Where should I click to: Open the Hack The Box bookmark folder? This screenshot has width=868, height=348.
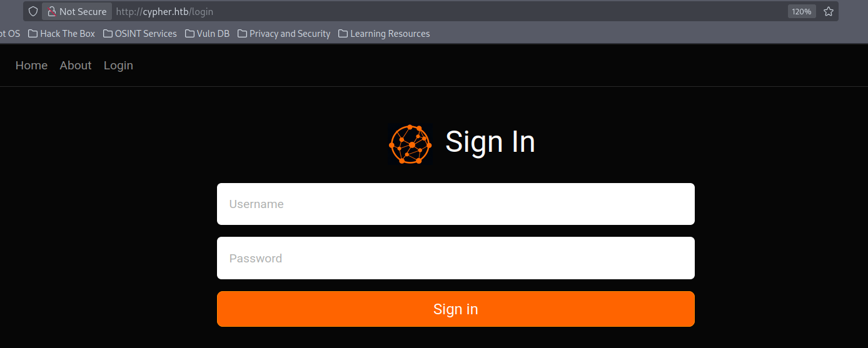[62, 34]
